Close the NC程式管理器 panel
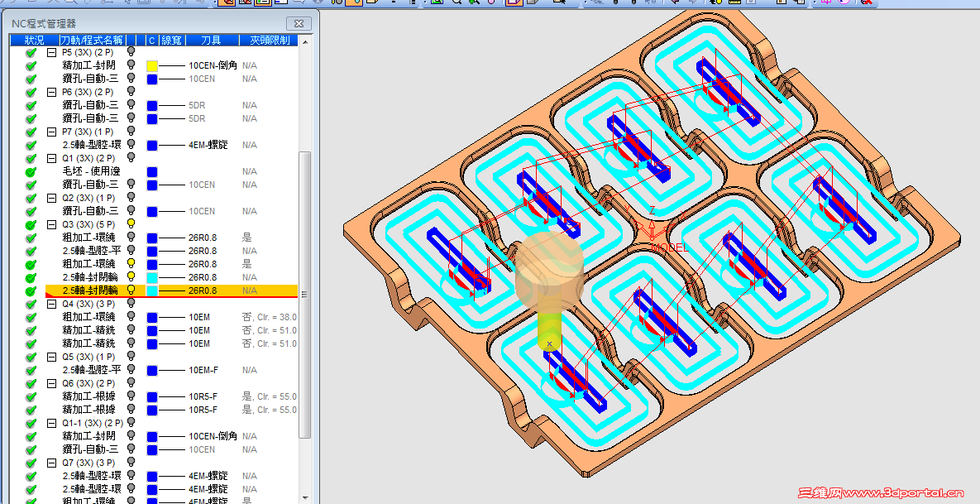Image resolution: width=980 pixels, height=504 pixels. [x=298, y=24]
